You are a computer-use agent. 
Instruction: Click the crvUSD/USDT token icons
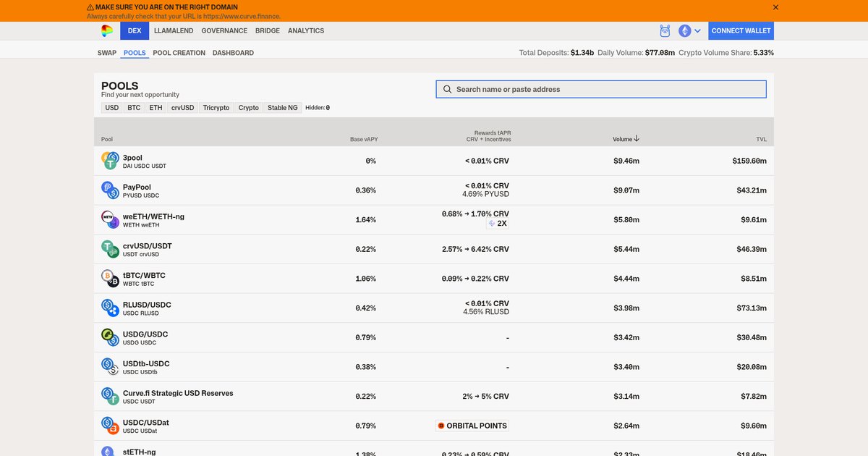tap(109, 249)
